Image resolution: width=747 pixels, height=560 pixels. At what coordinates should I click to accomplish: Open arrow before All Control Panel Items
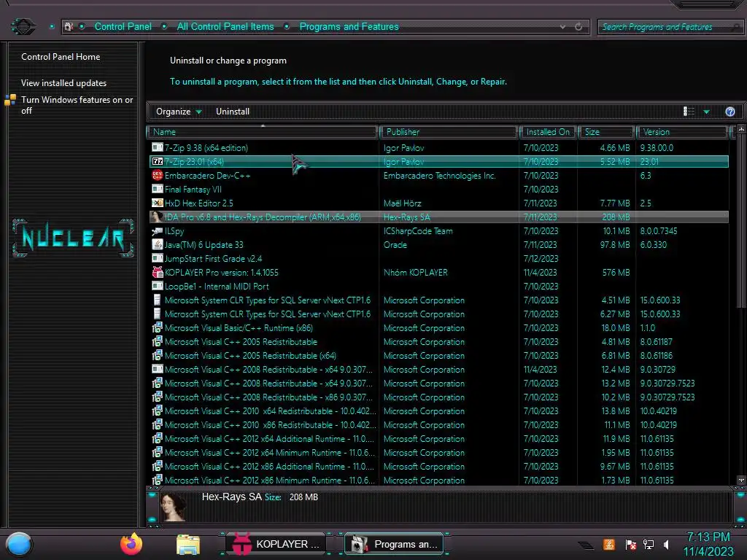(x=164, y=27)
